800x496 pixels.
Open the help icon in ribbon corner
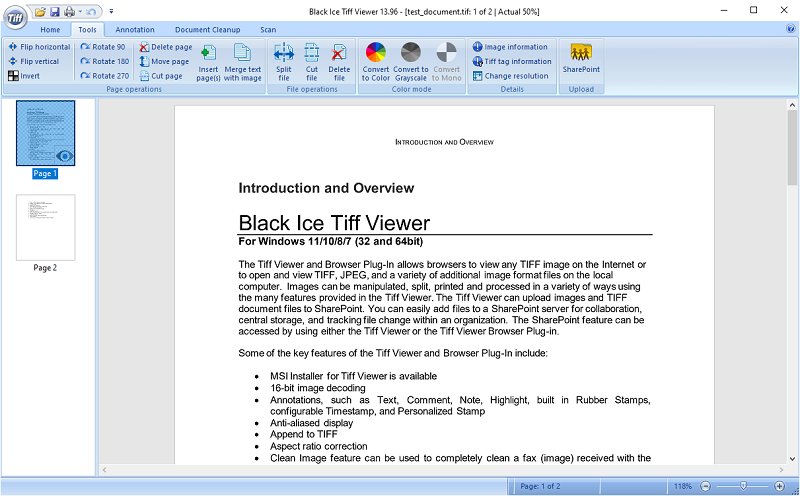click(791, 29)
